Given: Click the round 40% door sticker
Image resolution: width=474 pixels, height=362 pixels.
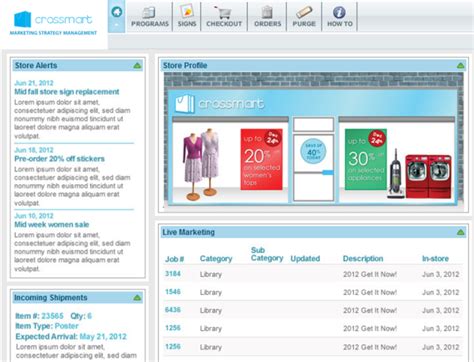Looking at the screenshot, I should (x=313, y=152).
